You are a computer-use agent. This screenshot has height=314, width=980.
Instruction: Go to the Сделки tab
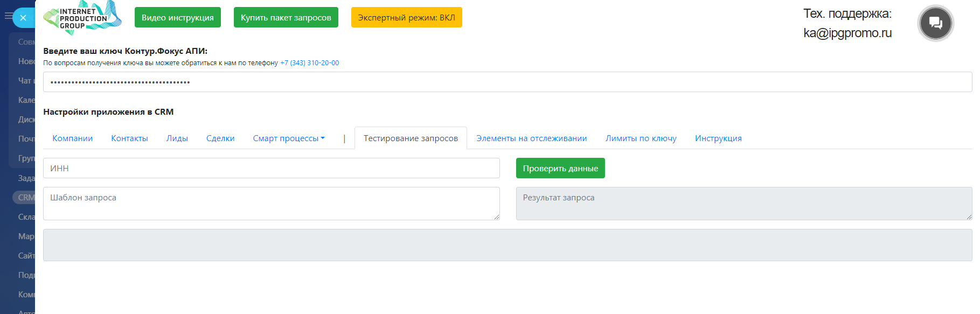[x=220, y=138]
